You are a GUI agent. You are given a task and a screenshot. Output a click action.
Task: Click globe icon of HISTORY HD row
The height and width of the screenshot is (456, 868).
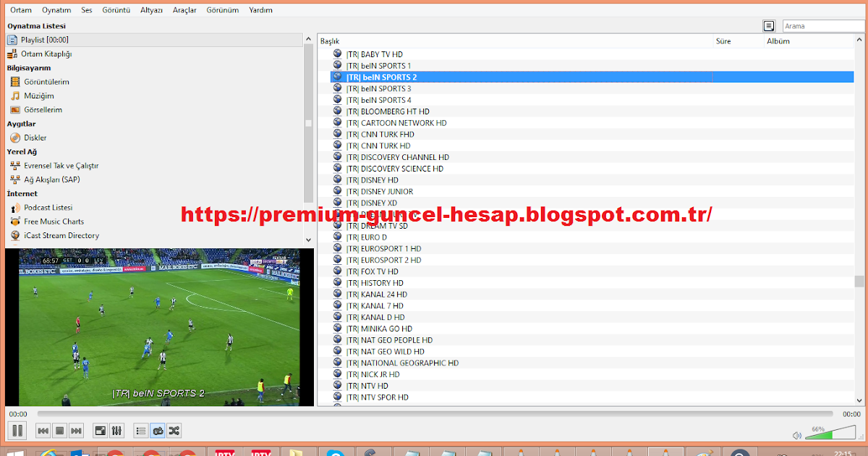[337, 283]
